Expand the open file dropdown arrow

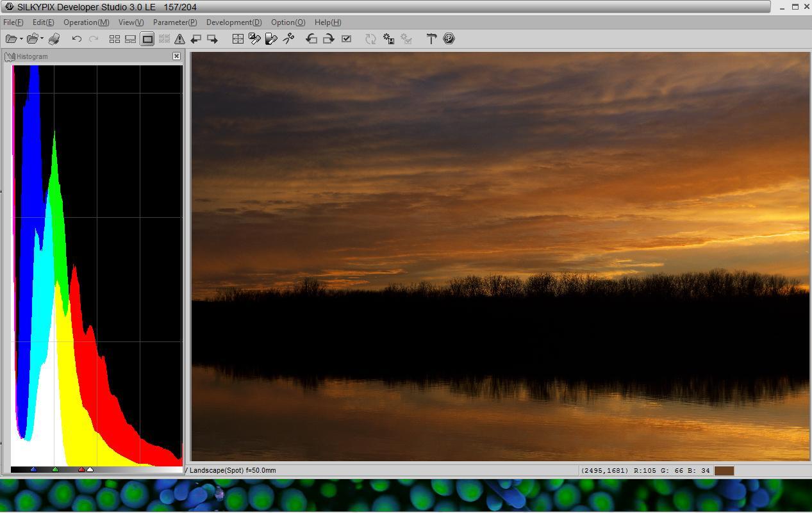(x=21, y=39)
